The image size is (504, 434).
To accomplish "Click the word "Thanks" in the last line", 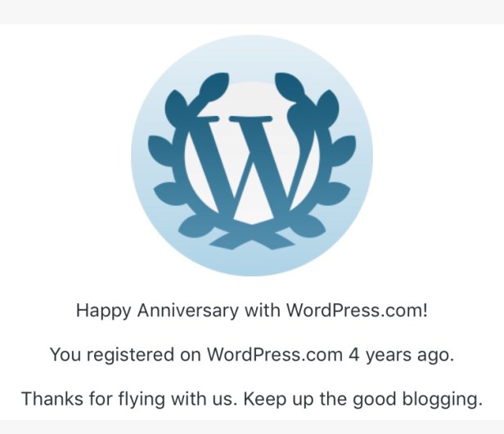I will point(48,399).
